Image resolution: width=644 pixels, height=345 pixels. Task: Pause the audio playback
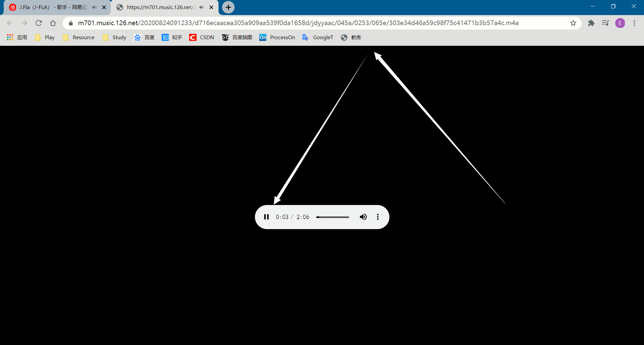pos(266,217)
